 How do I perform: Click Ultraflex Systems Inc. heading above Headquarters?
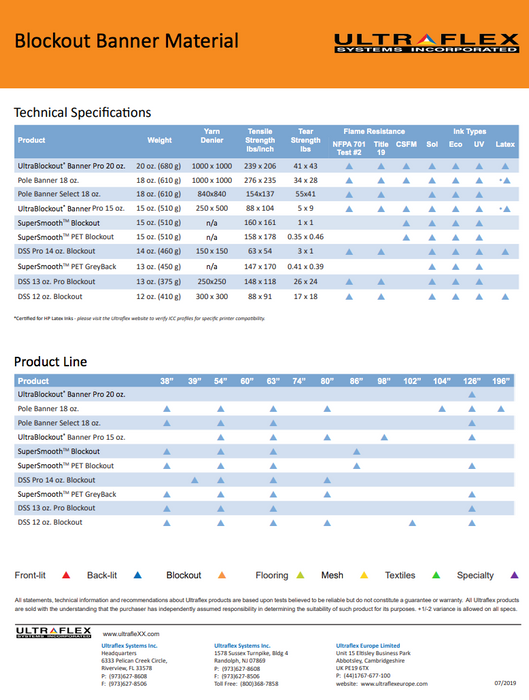coord(129,646)
